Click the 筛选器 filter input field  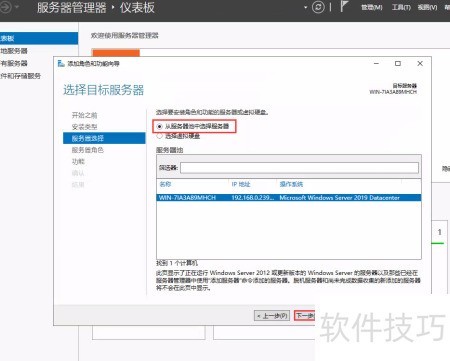point(299,168)
